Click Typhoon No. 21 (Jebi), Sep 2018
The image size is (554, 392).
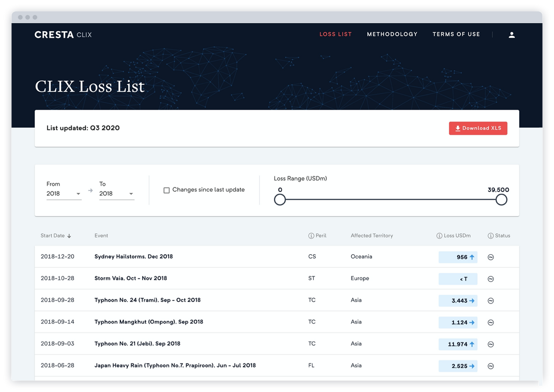click(x=137, y=344)
